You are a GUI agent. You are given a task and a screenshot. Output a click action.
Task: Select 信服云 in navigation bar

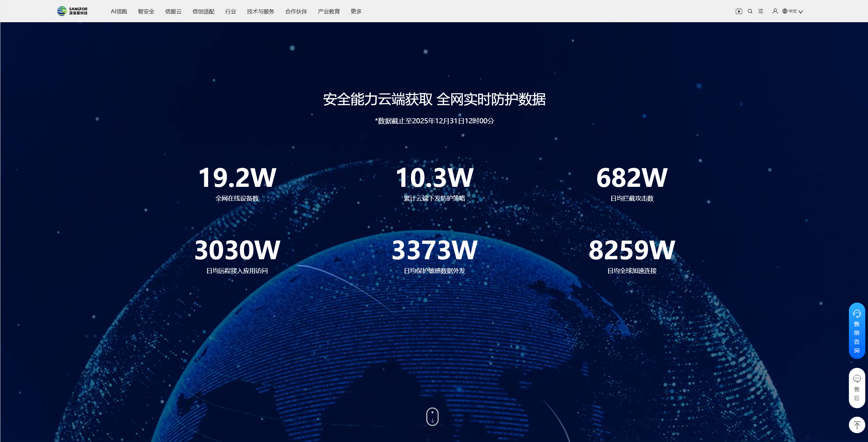pyautogui.click(x=173, y=11)
